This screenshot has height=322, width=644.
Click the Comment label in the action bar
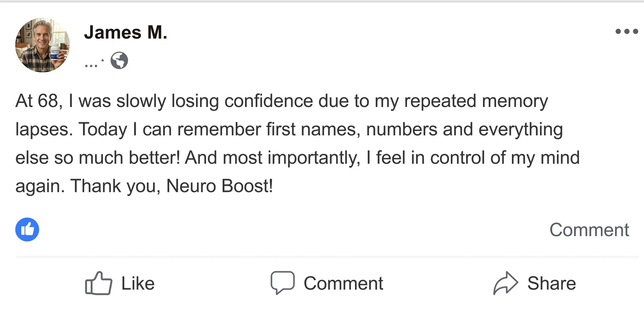tap(343, 283)
